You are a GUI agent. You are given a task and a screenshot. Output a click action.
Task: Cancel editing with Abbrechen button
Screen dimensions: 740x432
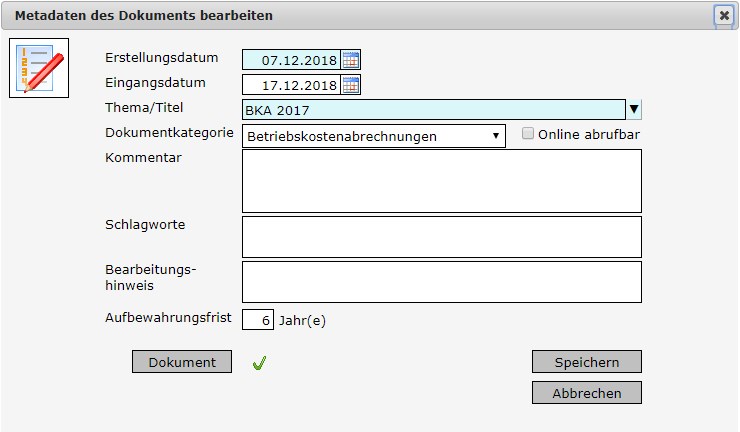587,393
